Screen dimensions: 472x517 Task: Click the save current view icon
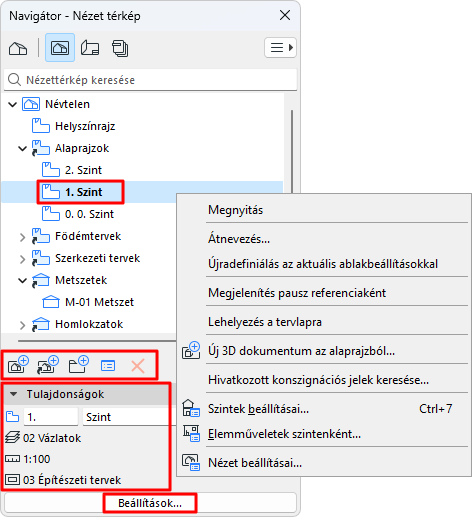(x=18, y=365)
